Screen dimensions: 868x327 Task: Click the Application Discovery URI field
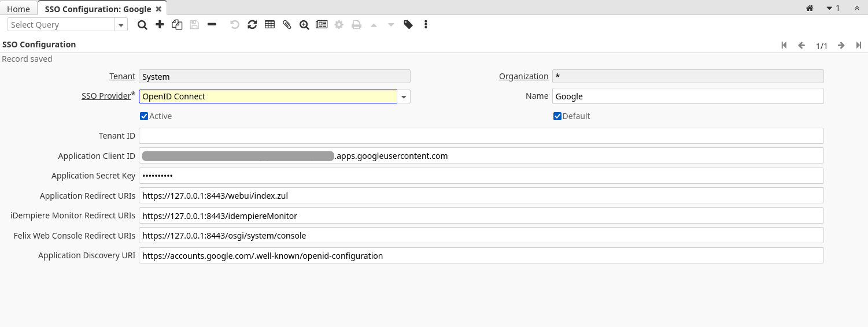481,255
